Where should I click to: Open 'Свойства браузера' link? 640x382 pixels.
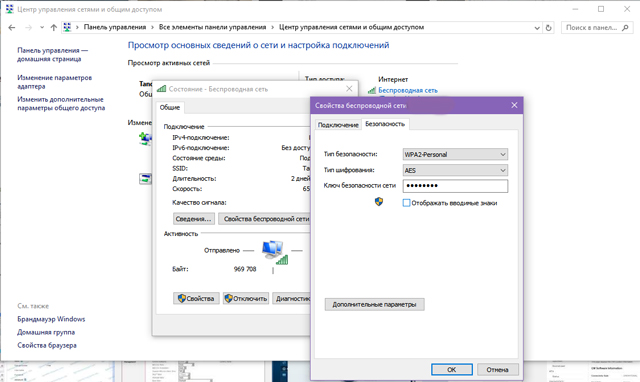47,345
